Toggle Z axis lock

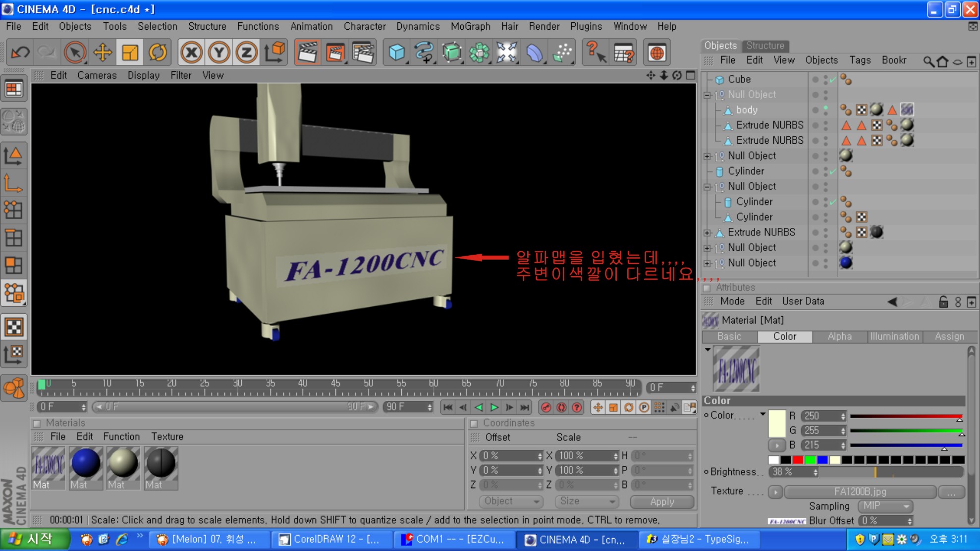[246, 53]
